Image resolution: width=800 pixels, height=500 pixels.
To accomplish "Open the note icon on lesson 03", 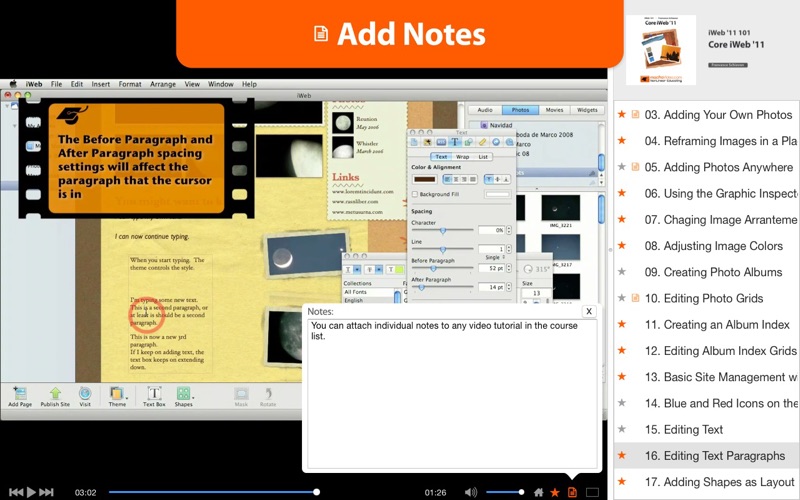I will click(635, 114).
